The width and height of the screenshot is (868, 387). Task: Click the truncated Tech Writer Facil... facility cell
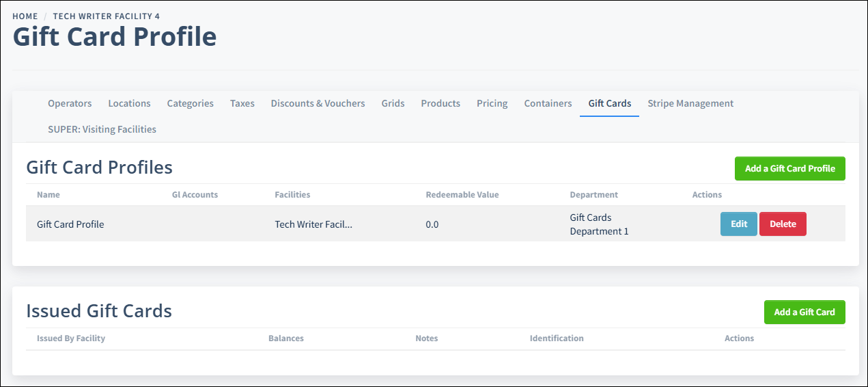click(x=313, y=224)
